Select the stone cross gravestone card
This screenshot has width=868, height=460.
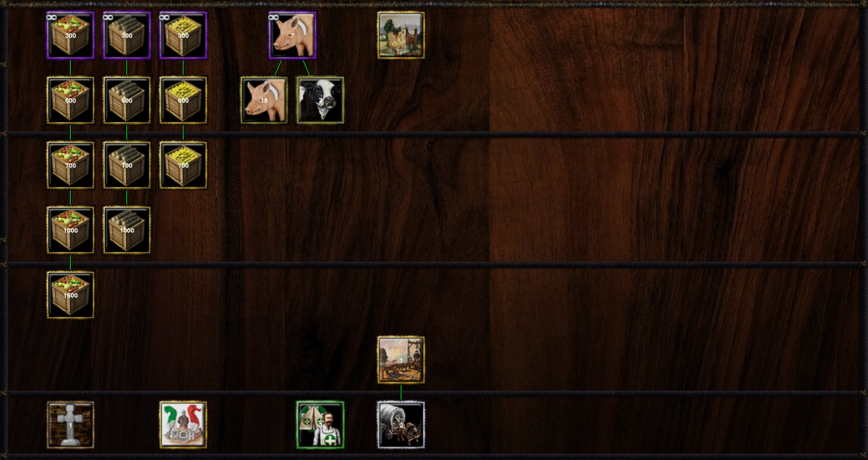click(x=70, y=425)
